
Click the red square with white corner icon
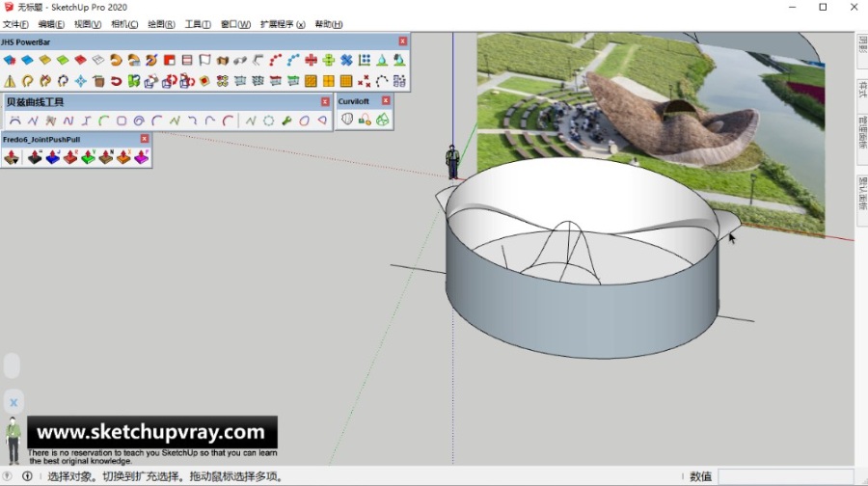tap(170, 60)
